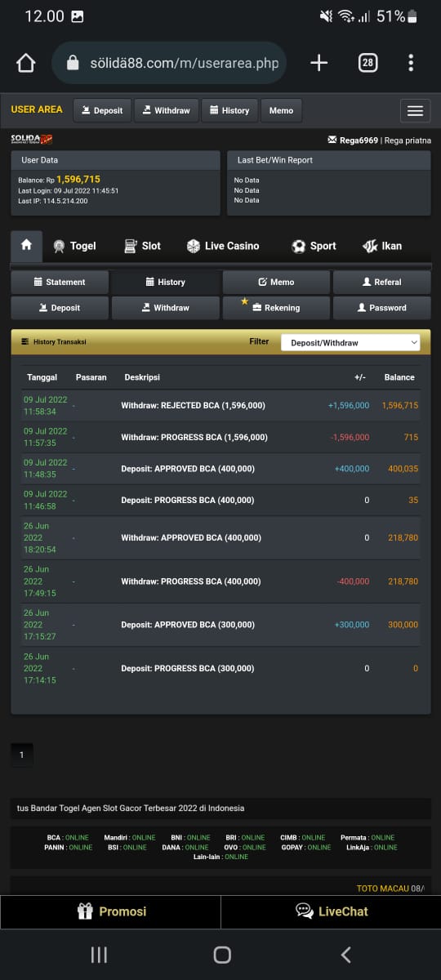Select page 1 in pagination
This screenshot has height=980, width=441.
[x=21, y=755]
